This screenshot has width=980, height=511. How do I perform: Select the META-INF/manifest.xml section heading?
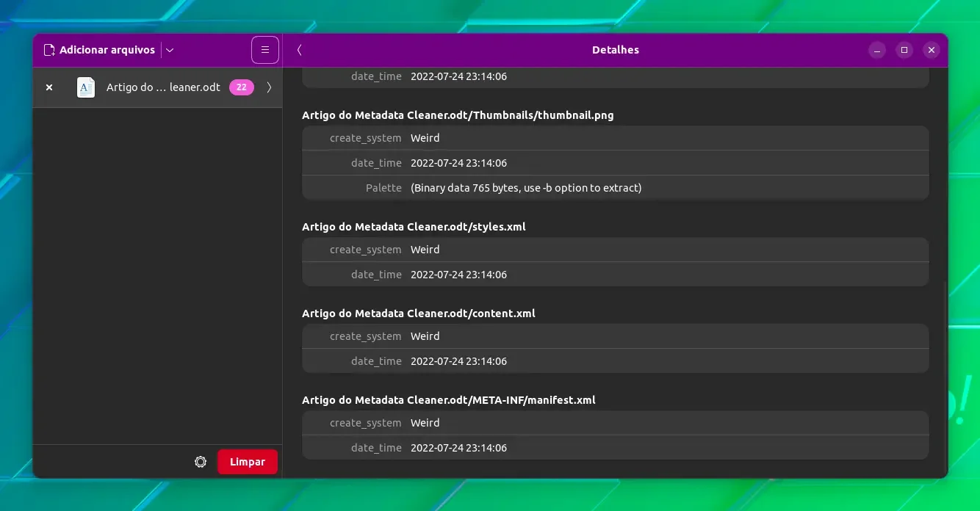click(x=449, y=400)
